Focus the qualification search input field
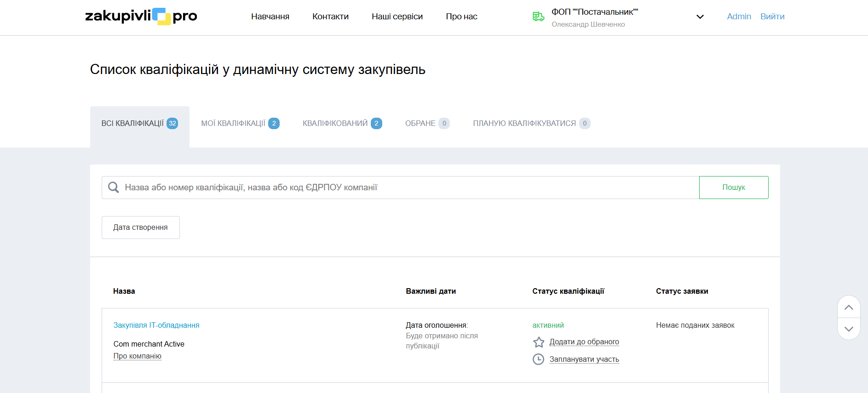The width and height of the screenshot is (868, 393). [405, 188]
